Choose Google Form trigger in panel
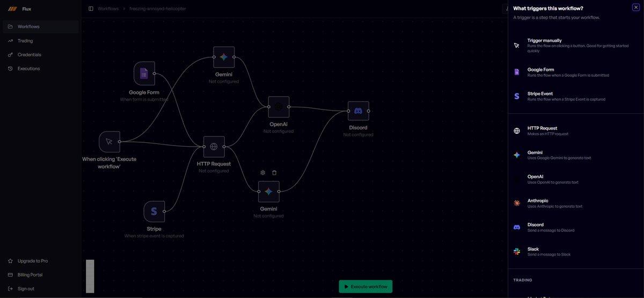 (x=576, y=72)
